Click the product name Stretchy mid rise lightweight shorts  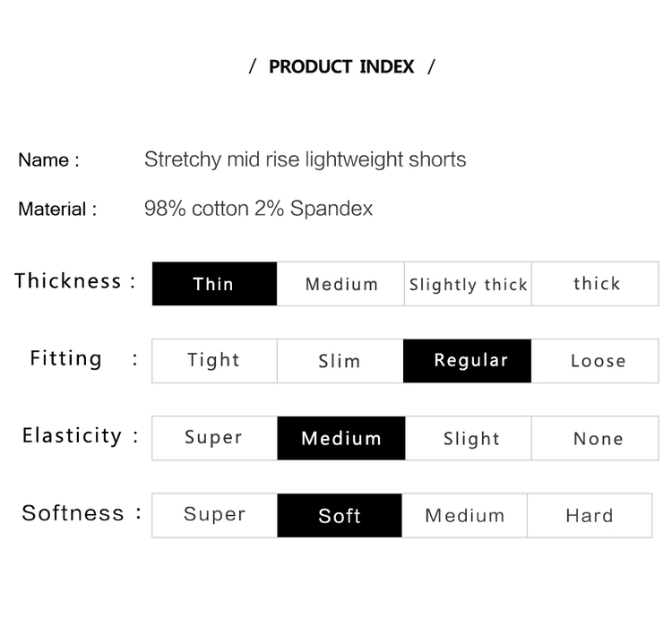point(306,159)
